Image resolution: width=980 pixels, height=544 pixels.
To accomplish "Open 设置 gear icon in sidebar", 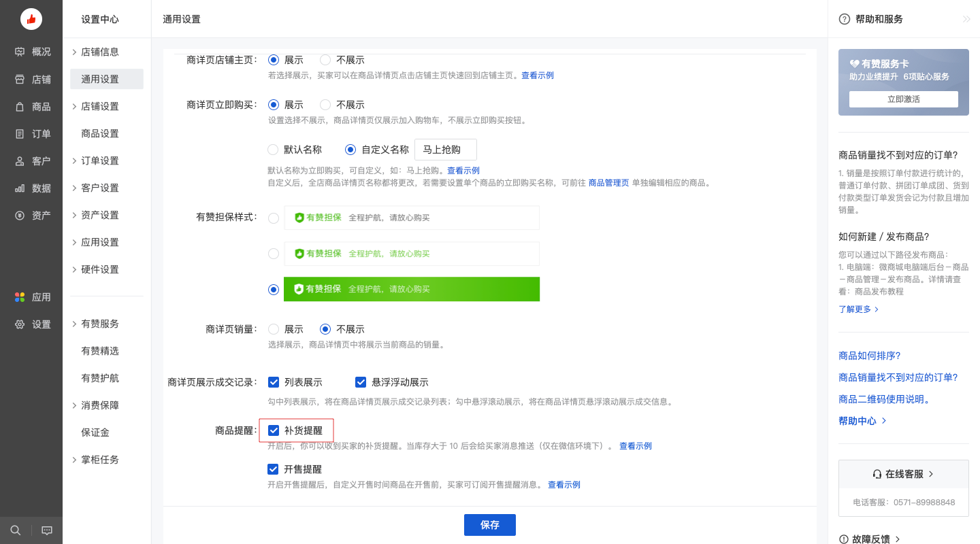I will pos(20,324).
